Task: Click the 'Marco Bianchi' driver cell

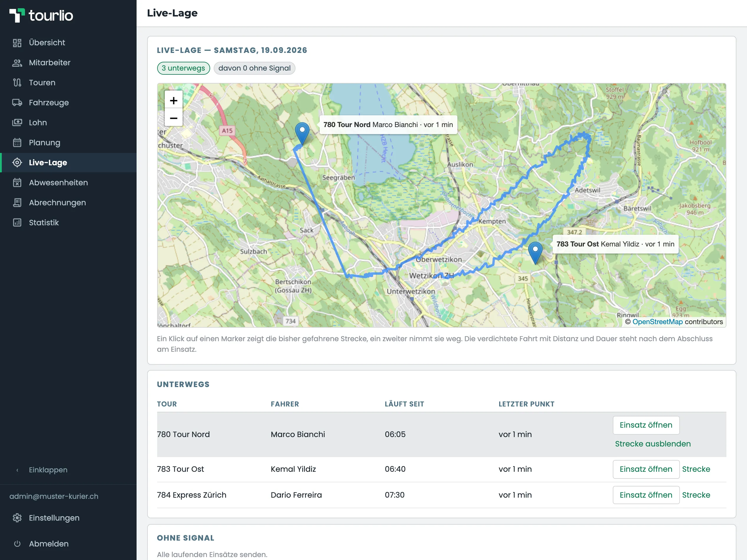Action: tap(298, 434)
